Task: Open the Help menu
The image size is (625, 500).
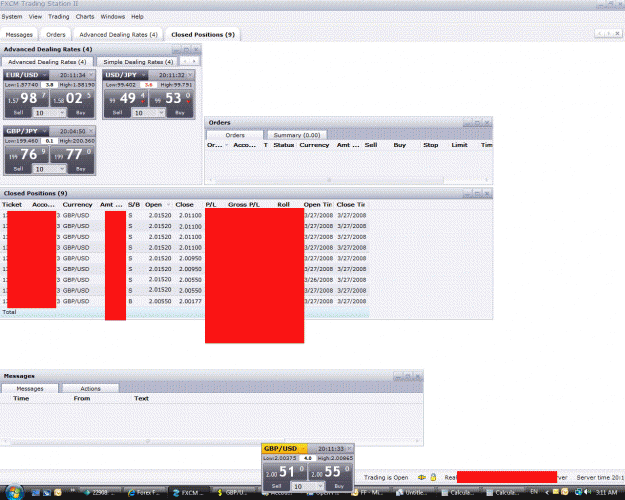Action: pyautogui.click(x=137, y=17)
